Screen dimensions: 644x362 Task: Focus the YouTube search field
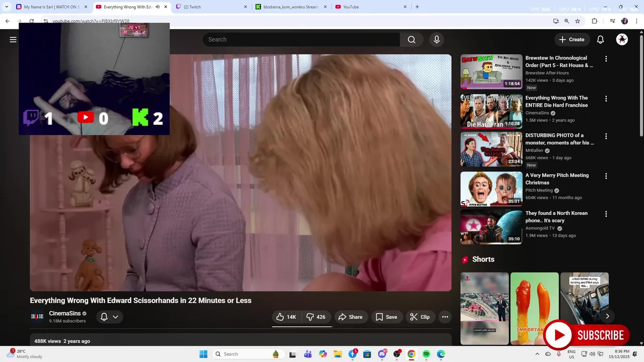(301, 40)
